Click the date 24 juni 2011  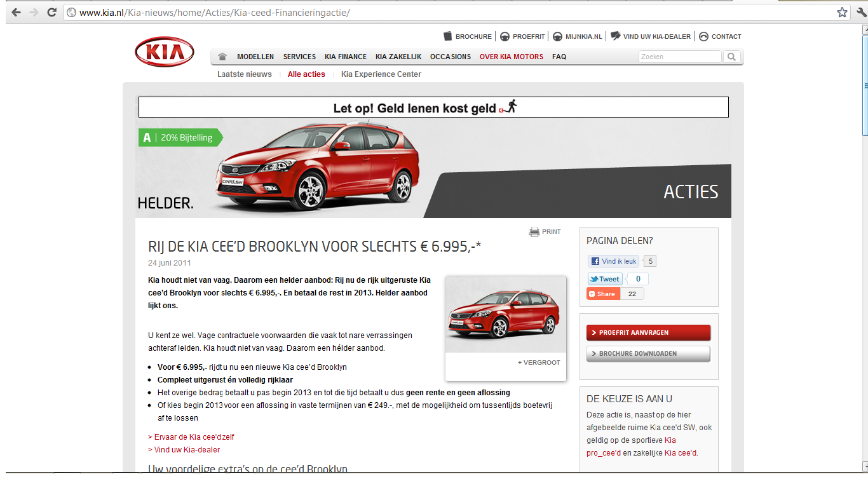(170, 263)
